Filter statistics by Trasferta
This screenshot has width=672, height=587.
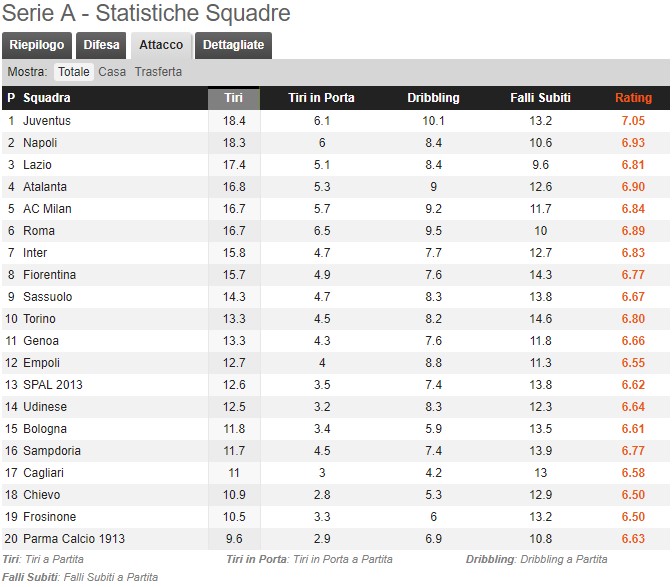pos(158,72)
